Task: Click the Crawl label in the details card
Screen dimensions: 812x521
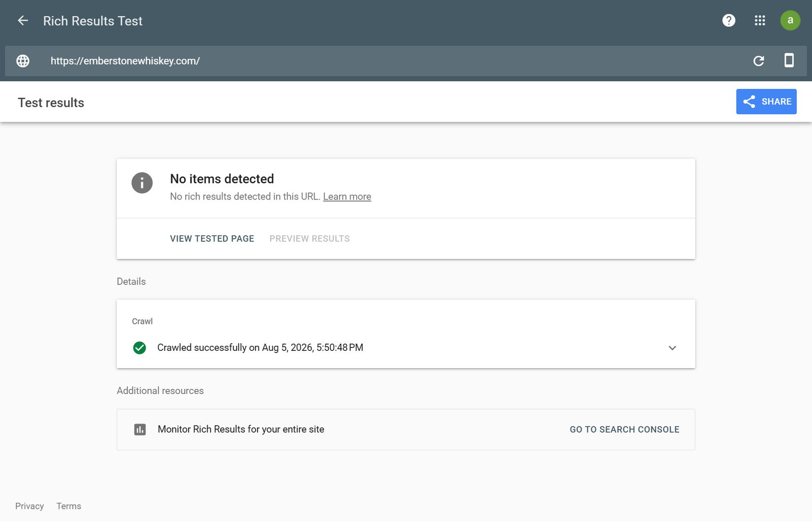Action: (x=142, y=321)
